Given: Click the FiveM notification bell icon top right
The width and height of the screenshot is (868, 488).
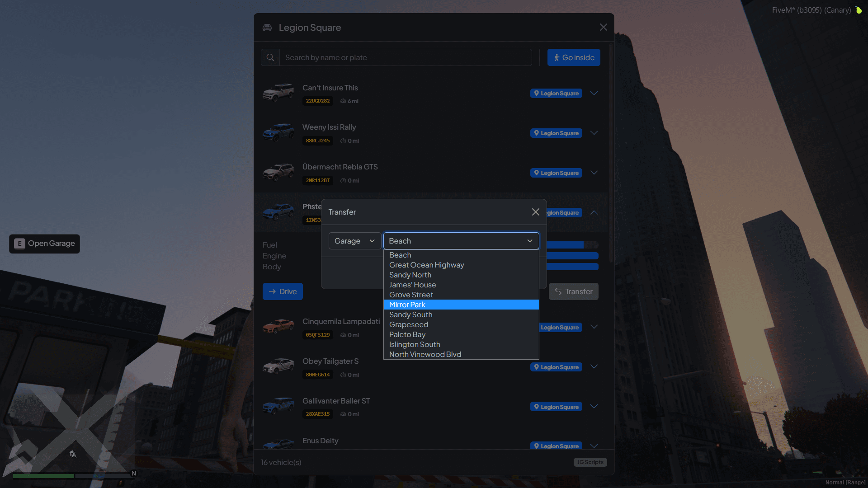Looking at the screenshot, I should click(x=859, y=10).
